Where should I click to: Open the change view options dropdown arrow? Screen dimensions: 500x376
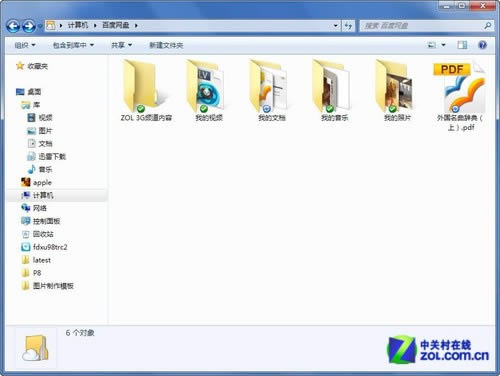click(x=443, y=45)
